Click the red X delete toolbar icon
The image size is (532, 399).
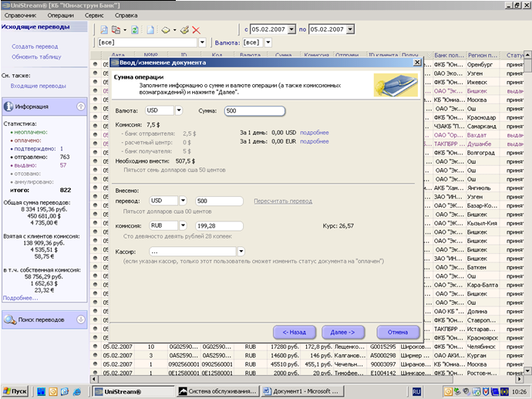click(x=196, y=30)
